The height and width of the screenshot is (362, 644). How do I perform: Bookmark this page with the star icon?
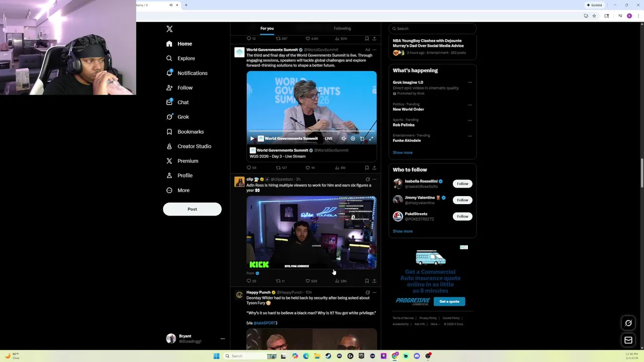pos(594,16)
